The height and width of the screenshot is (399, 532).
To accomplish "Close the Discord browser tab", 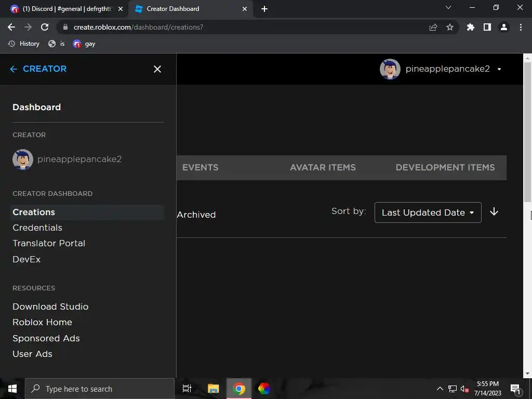I will [x=121, y=9].
